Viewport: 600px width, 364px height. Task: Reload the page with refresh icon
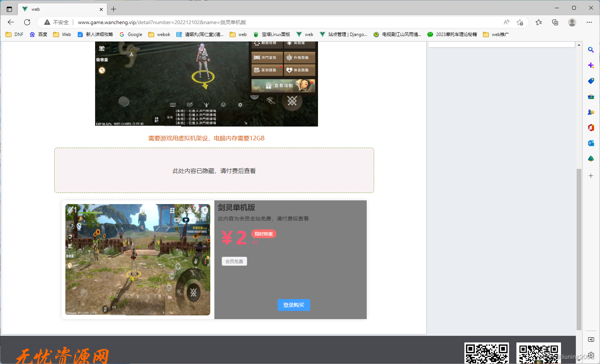(x=27, y=22)
